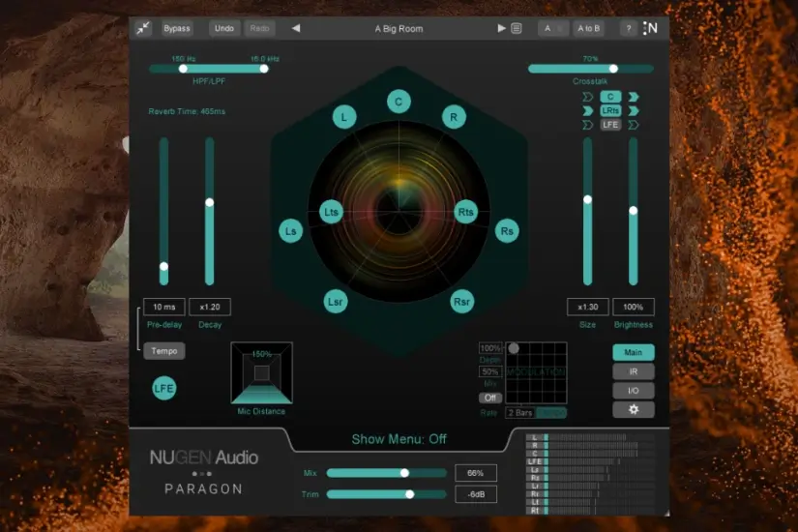The width and height of the screenshot is (798, 532).
Task: Turn on the modulation Off switch
Action: (490, 398)
